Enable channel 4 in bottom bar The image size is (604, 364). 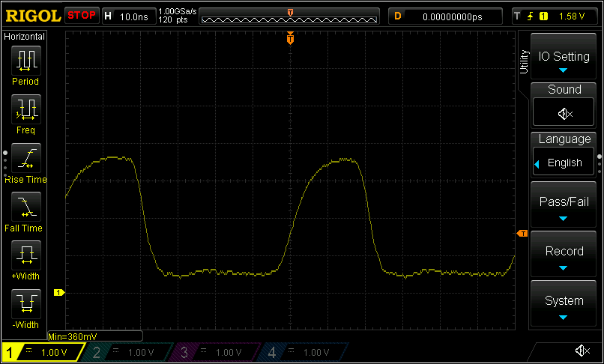[301, 352]
